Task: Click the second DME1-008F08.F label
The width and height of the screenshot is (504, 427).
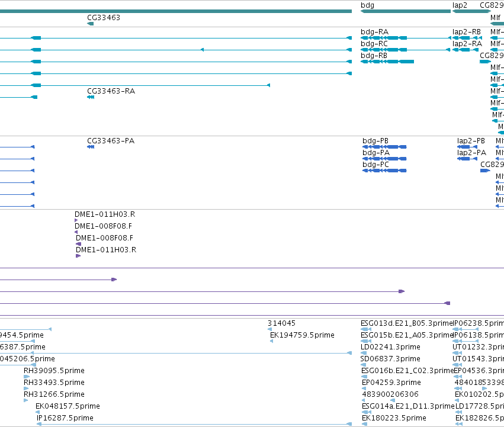Action: (104, 238)
